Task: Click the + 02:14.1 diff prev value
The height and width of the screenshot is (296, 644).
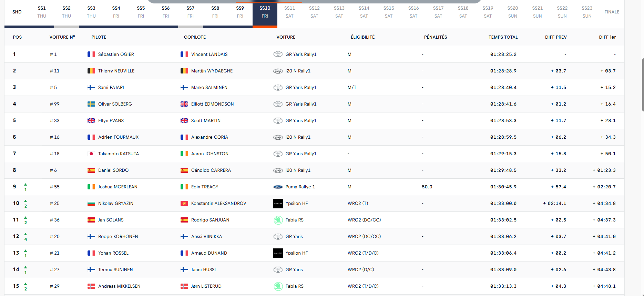Action: [x=554, y=204]
